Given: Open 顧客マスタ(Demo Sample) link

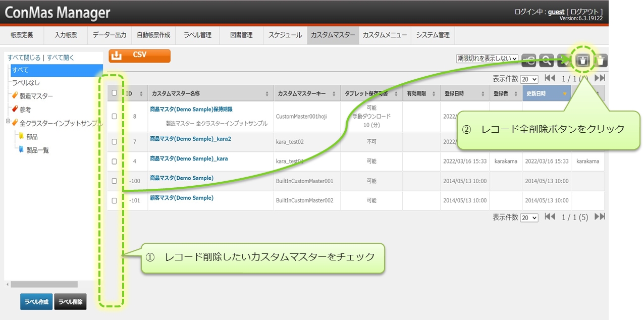Looking at the screenshot, I should tap(182, 198).
